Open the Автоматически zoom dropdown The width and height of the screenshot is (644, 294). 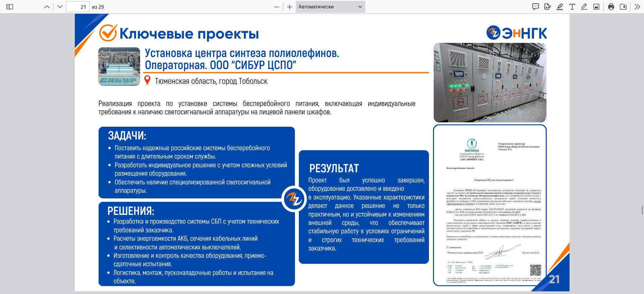[x=330, y=7]
